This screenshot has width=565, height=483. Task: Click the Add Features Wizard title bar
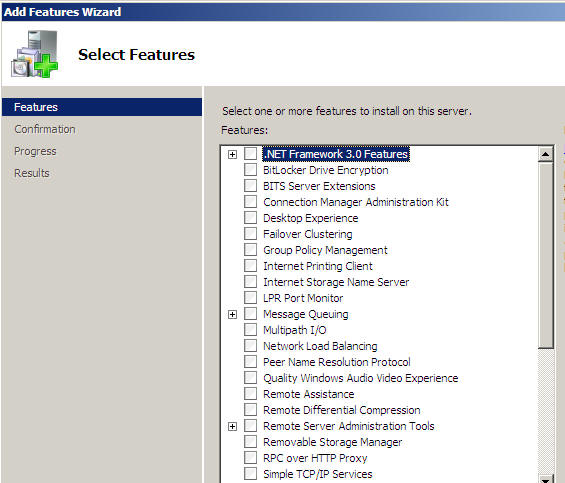point(283,12)
